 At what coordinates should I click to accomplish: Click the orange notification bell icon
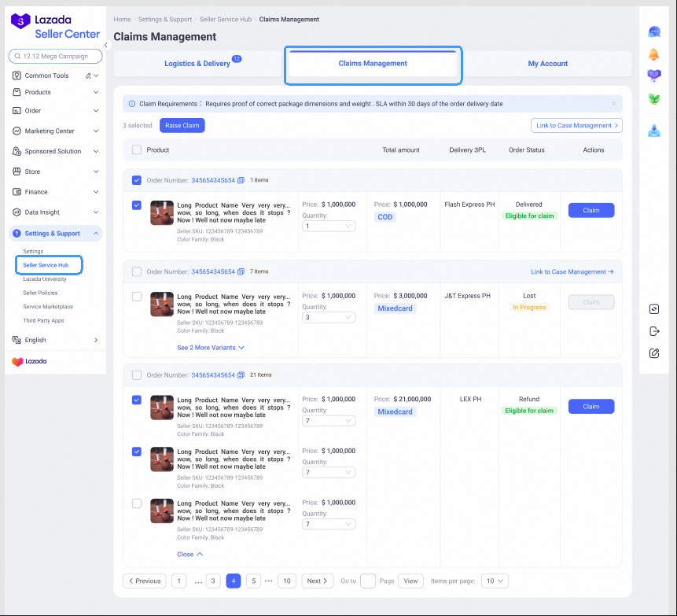pos(653,54)
